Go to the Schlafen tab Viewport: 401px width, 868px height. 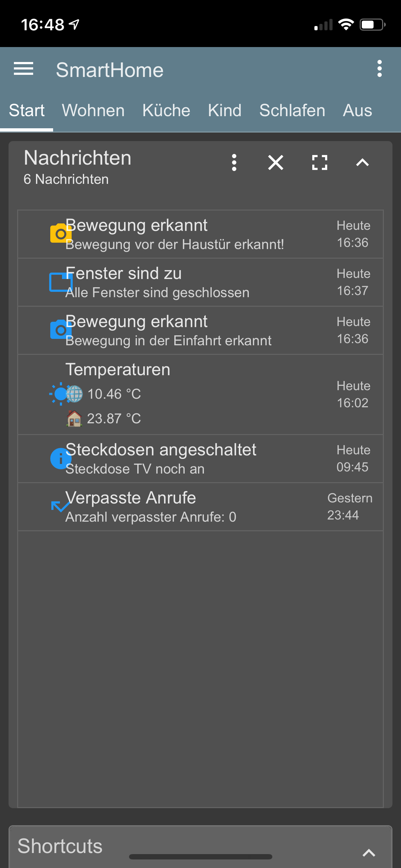tap(292, 110)
